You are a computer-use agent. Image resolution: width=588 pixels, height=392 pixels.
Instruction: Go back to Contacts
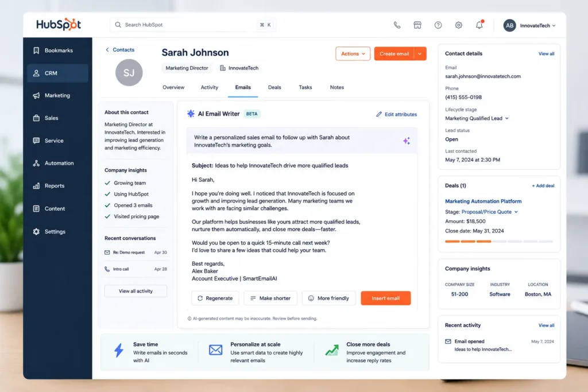[x=120, y=49]
